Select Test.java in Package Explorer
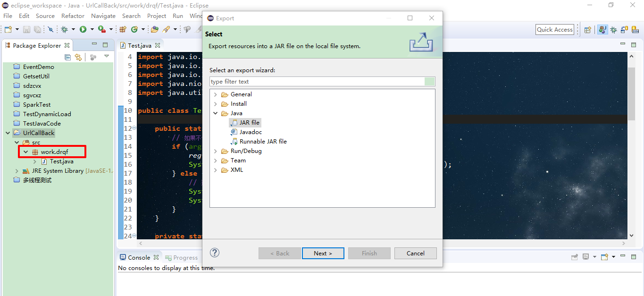 (x=57, y=161)
